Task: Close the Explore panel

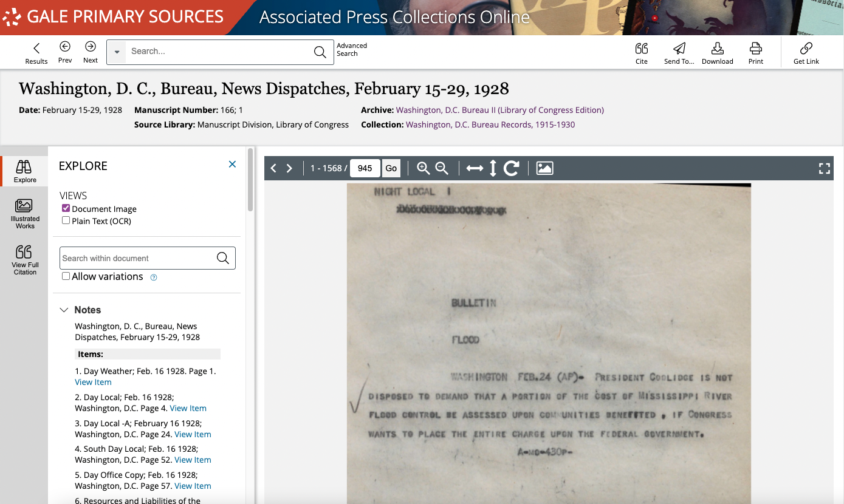Action: [x=232, y=164]
